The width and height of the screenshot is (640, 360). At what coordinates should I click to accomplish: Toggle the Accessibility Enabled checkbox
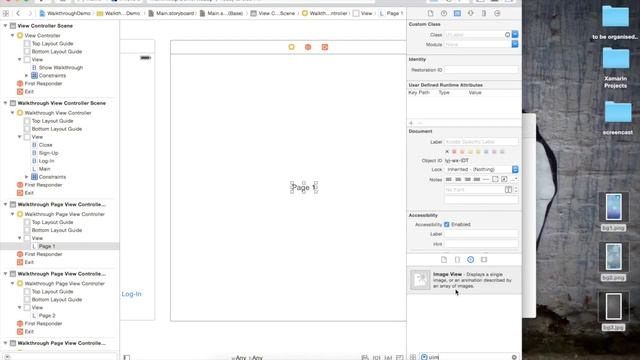click(x=447, y=224)
